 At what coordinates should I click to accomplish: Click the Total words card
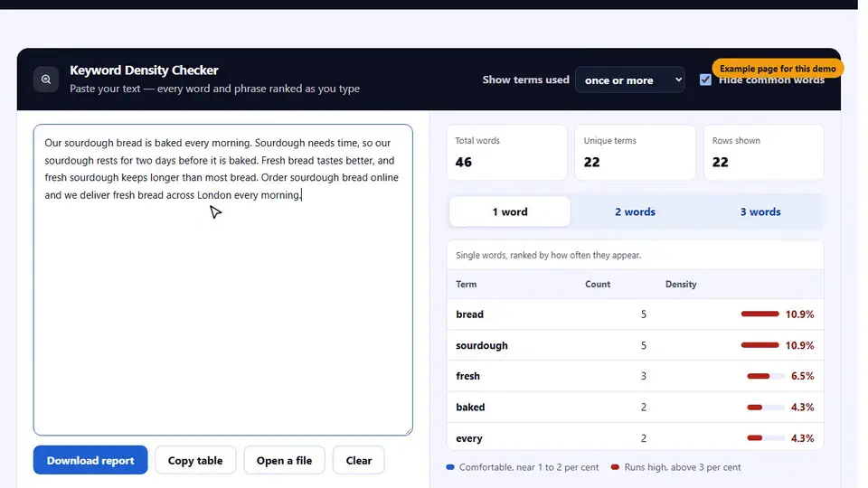[x=506, y=152]
